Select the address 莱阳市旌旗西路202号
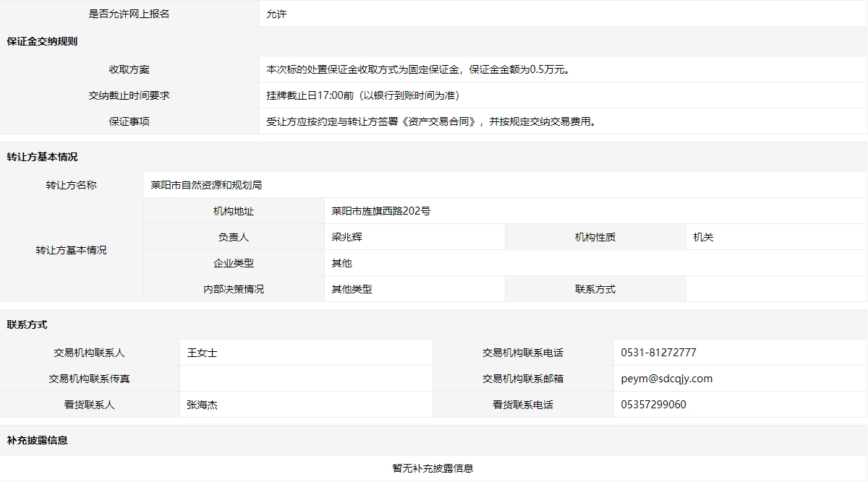 coord(380,211)
